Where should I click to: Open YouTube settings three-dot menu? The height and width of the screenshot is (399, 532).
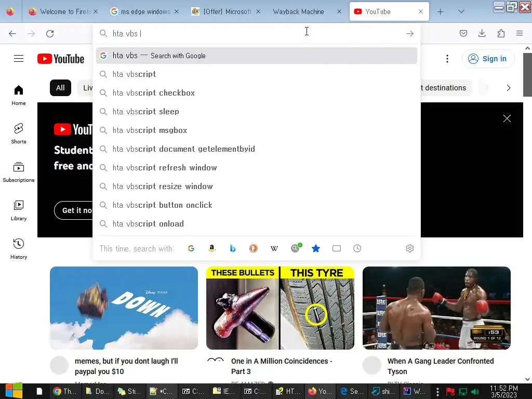point(447,59)
